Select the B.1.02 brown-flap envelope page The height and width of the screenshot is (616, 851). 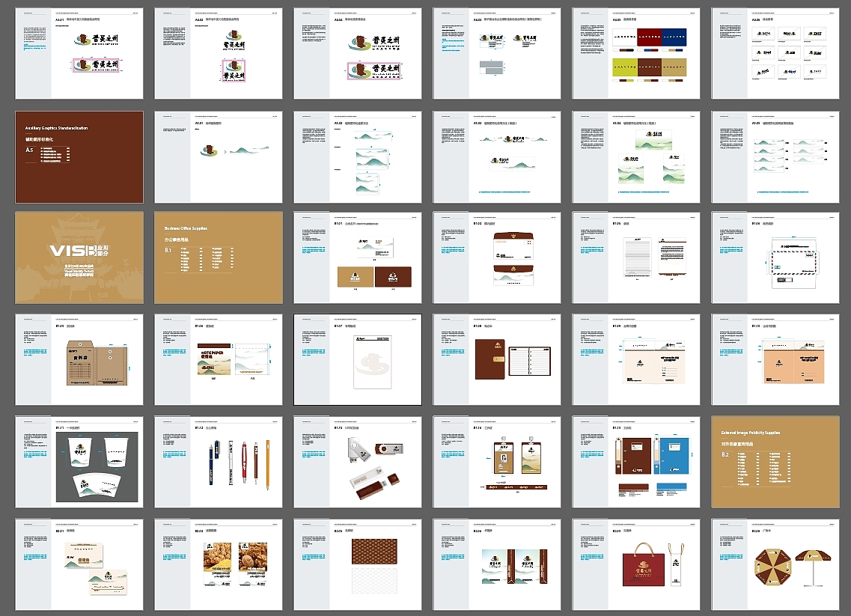point(496,257)
